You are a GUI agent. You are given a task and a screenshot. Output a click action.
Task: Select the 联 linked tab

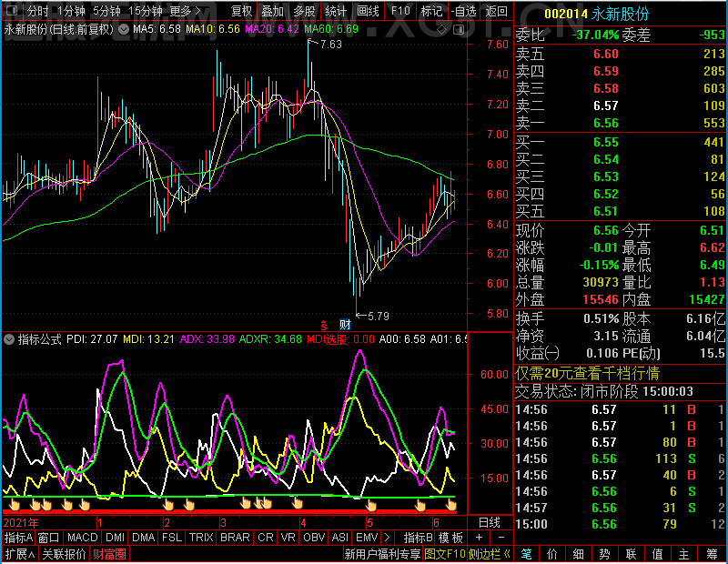tap(632, 554)
